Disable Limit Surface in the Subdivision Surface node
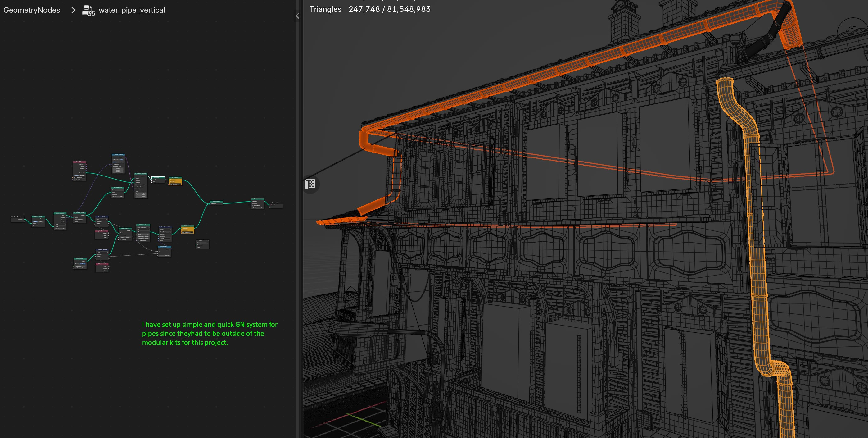The image size is (868, 438). pos(138,241)
